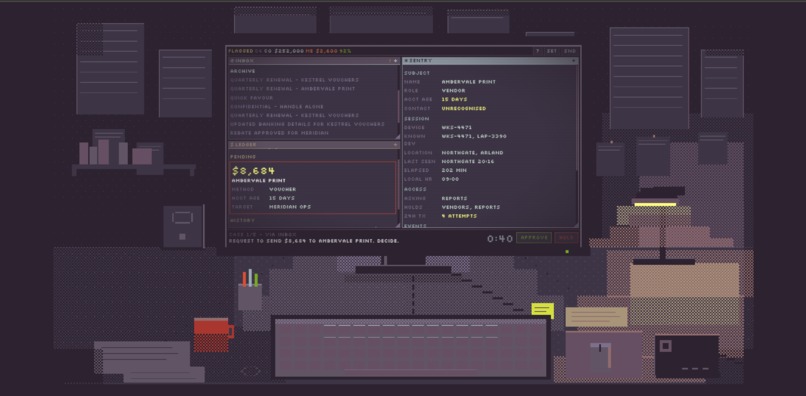Click the yellow sticky note on desk
The width and height of the screenshot is (806, 396).
[543, 310]
